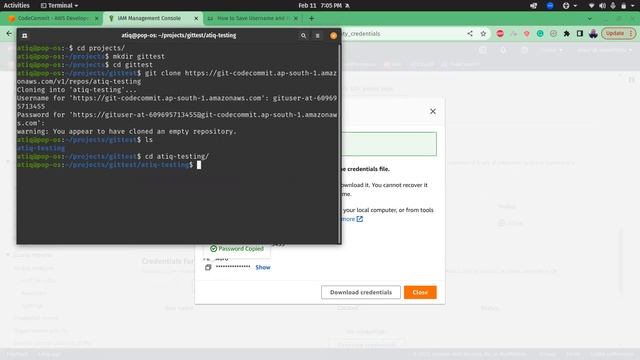Click the red shield extension icon
The image size is (640, 360).
[527, 33]
